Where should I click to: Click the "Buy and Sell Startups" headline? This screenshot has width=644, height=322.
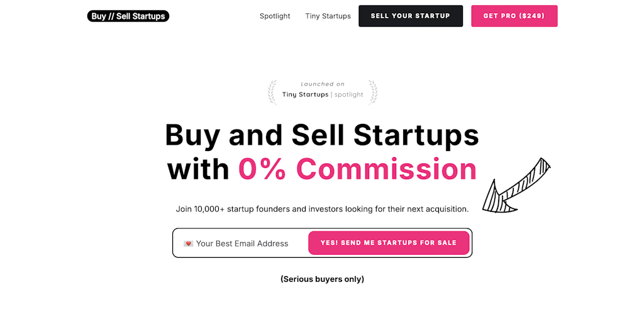click(x=322, y=134)
